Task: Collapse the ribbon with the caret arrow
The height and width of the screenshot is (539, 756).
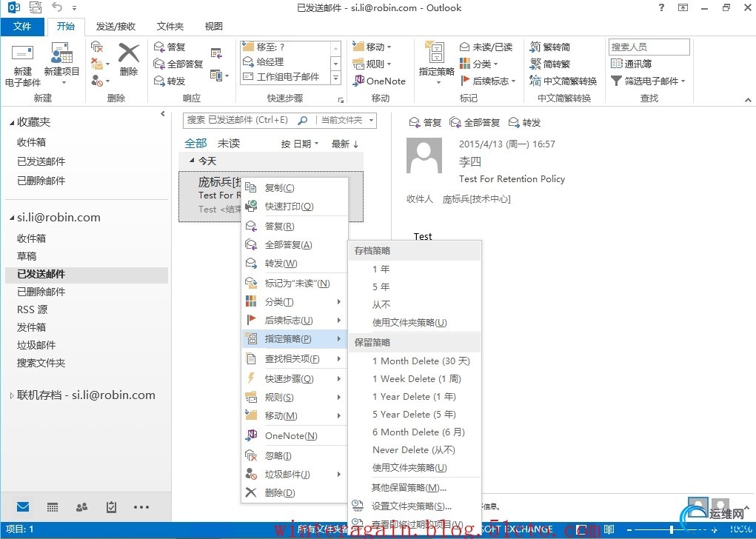Action: coord(748,100)
